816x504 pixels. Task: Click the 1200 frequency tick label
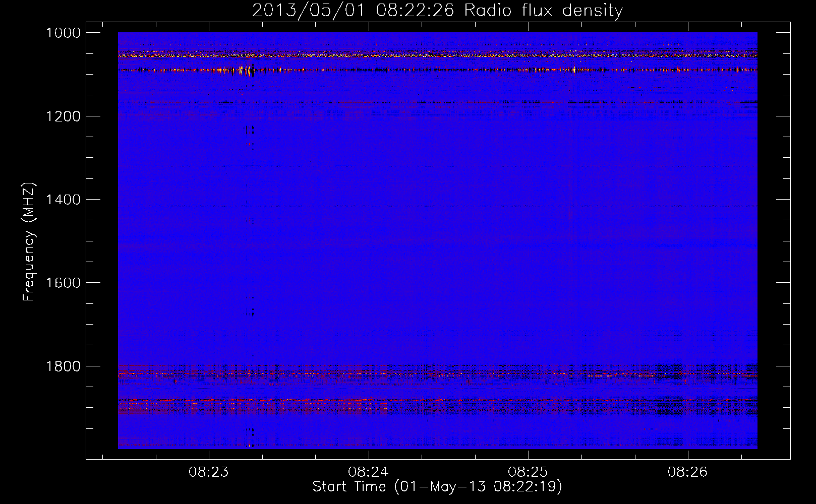pos(64,116)
